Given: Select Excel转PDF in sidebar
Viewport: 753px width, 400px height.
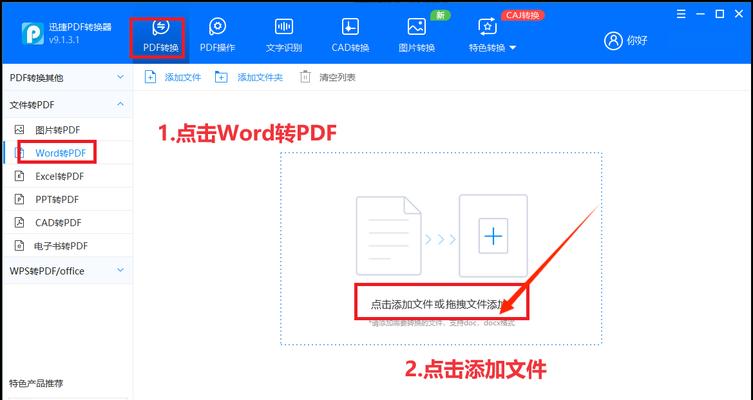Looking at the screenshot, I should coord(67,176).
